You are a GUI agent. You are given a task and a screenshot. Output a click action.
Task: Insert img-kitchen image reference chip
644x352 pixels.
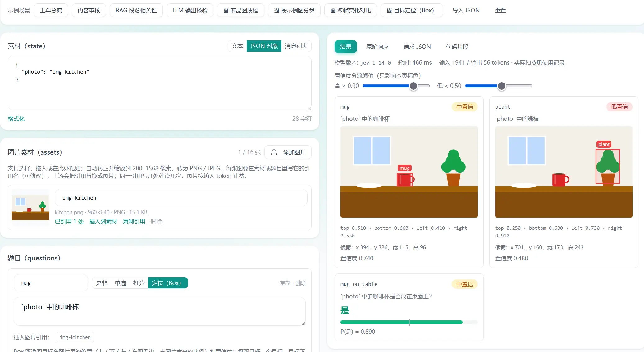[x=75, y=337]
